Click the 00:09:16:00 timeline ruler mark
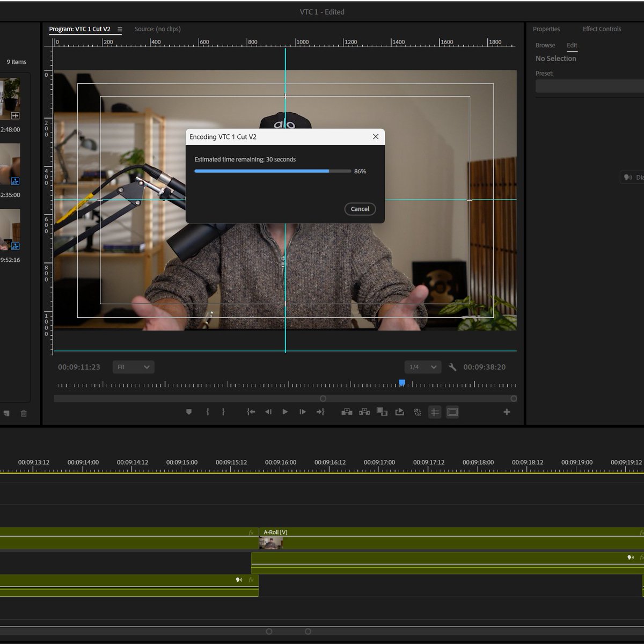The width and height of the screenshot is (644, 644). click(281, 462)
